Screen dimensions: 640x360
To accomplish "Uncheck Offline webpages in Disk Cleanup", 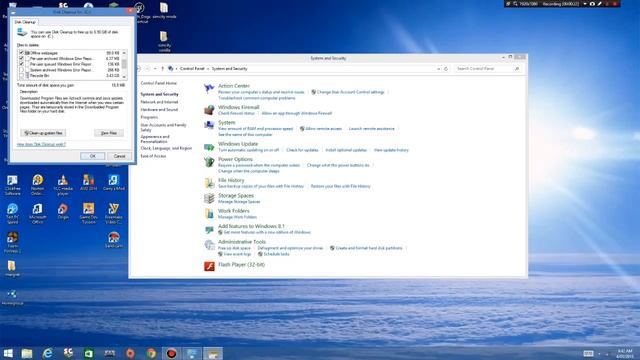I will coord(22,53).
